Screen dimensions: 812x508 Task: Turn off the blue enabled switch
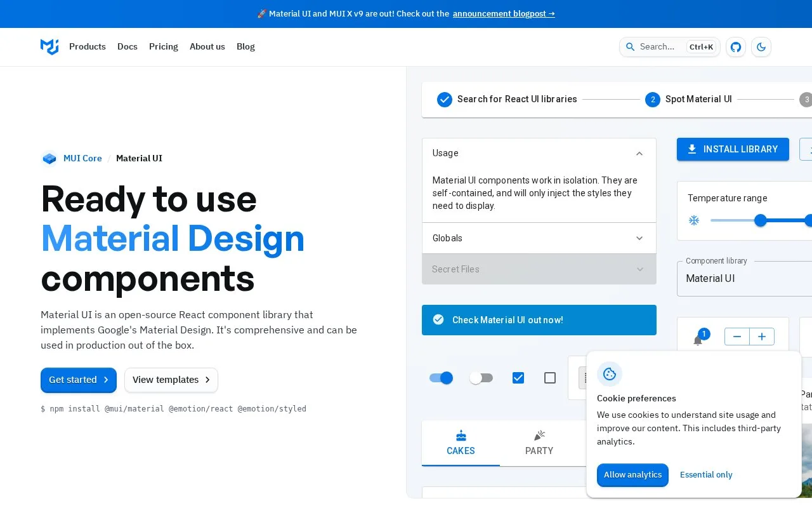pos(442,378)
